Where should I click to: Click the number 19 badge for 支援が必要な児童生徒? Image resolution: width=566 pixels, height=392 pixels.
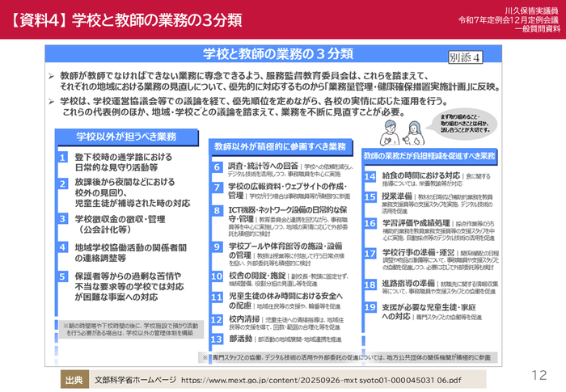[x=369, y=308]
